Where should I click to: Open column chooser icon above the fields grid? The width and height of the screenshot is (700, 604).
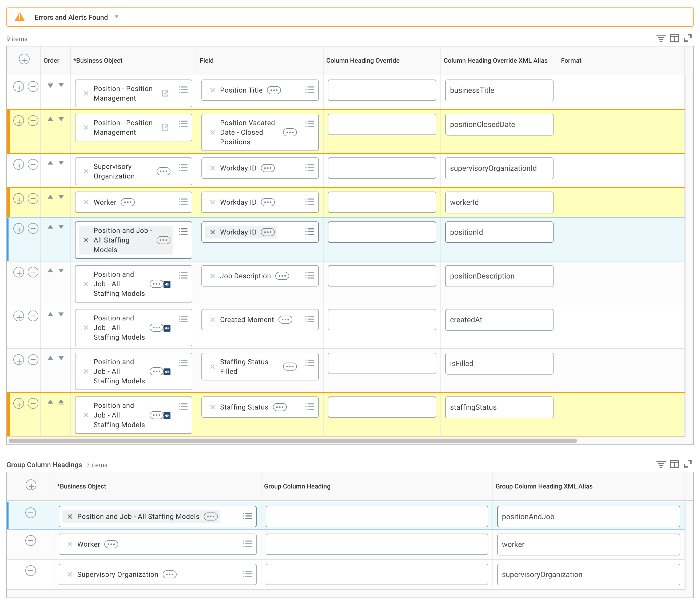674,38
